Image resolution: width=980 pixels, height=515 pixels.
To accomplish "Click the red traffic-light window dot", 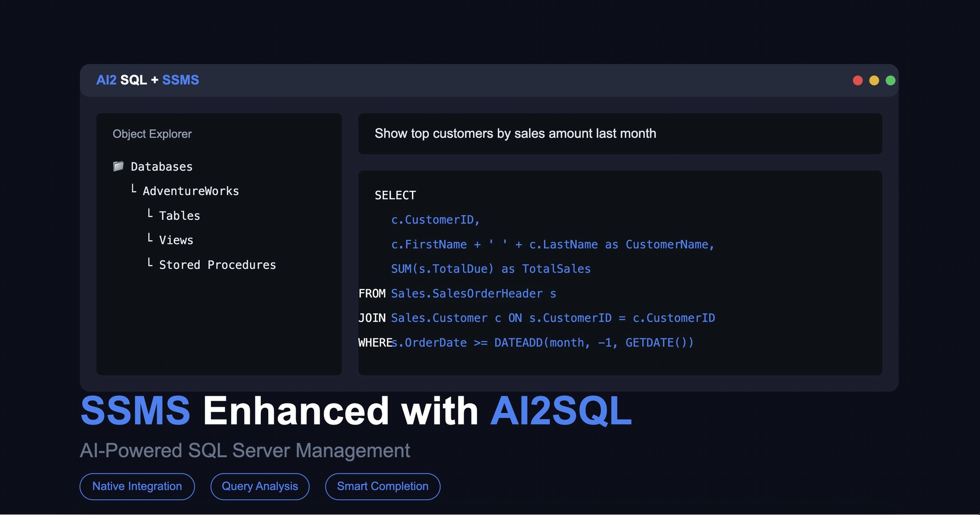I will coord(858,80).
